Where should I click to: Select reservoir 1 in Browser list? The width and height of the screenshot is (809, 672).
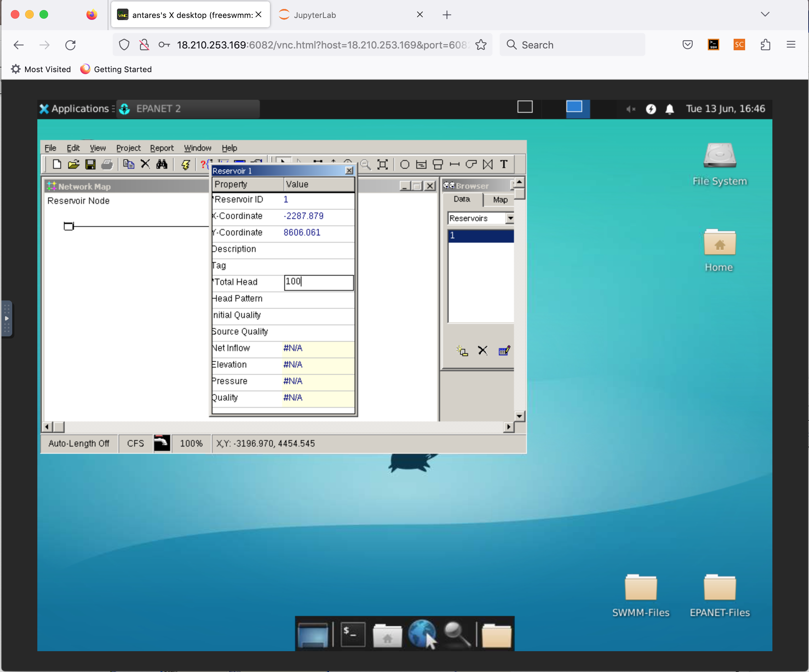click(x=481, y=235)
